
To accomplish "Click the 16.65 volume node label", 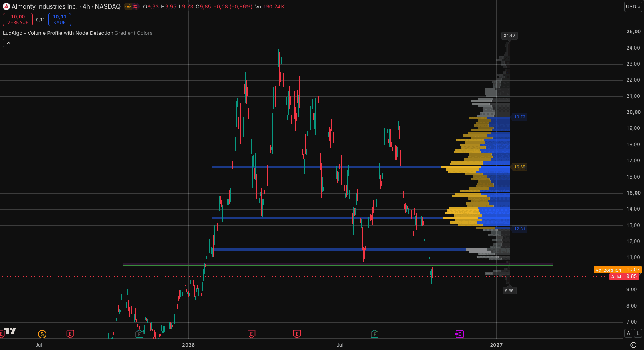I will pyautogui.click(x=519, y=167).
